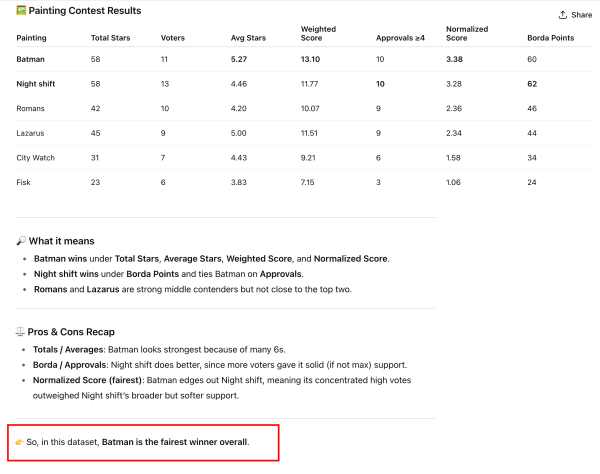The image size is (600, 474).
Task: Click the magnifying glass emoji icon
Action: point(21,241)
